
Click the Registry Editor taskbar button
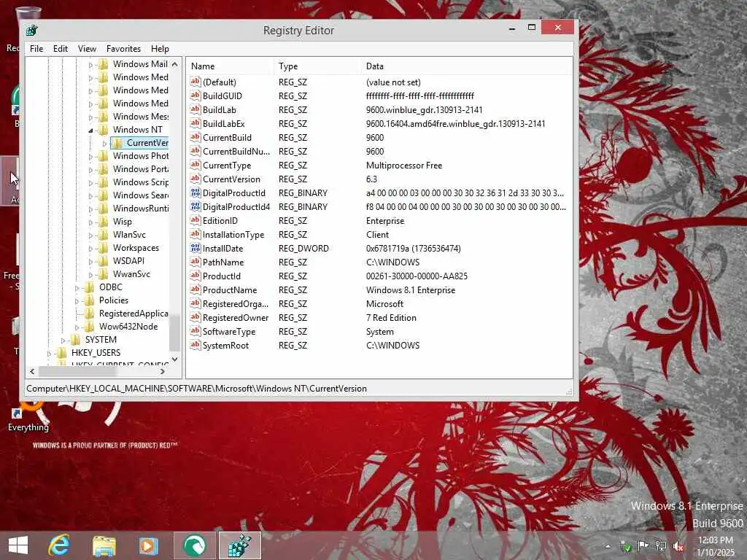pos(239,545)
